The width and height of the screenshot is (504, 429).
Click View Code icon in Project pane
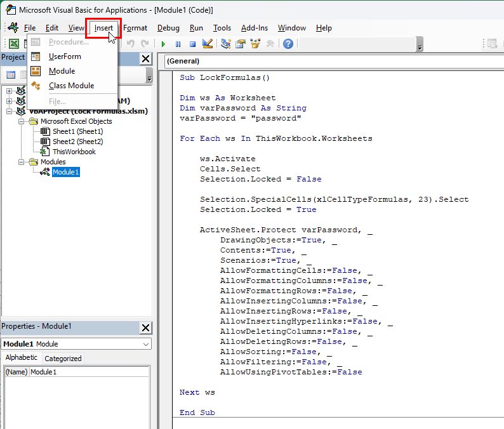tap(11, 75)
